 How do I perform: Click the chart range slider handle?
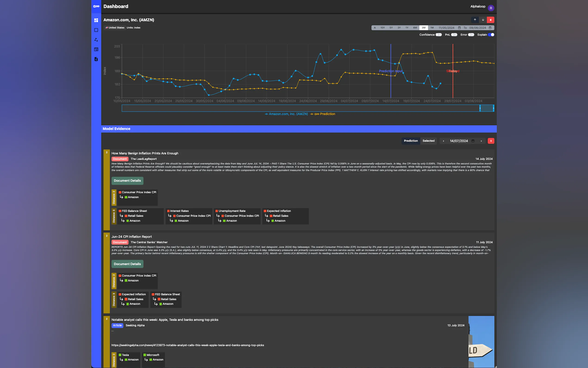click(x=480, y=108)
